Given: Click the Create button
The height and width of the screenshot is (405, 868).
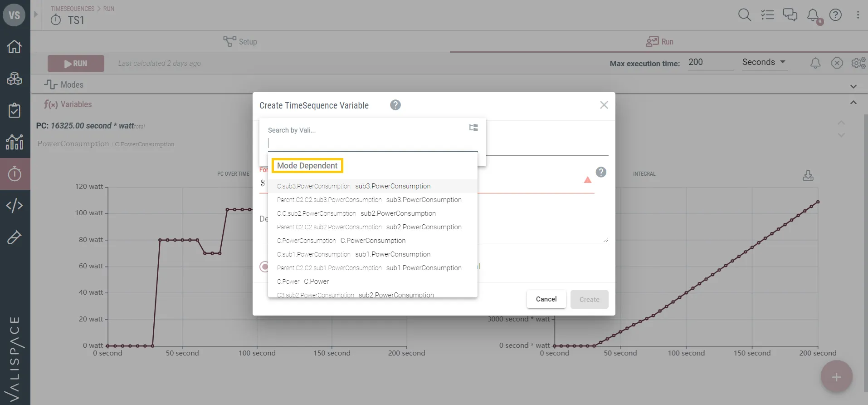Looking at the screenshot, I should pyautogui.click(x=590, y=300).
